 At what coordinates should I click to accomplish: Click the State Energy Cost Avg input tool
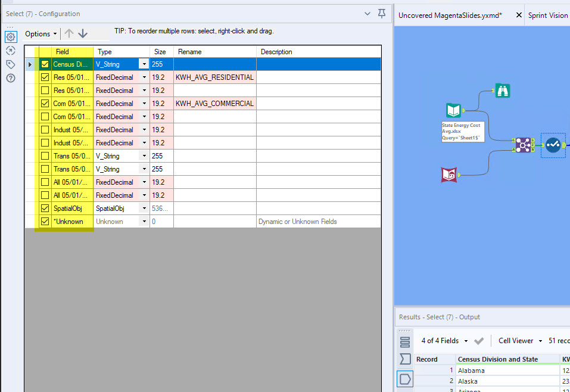453,110
